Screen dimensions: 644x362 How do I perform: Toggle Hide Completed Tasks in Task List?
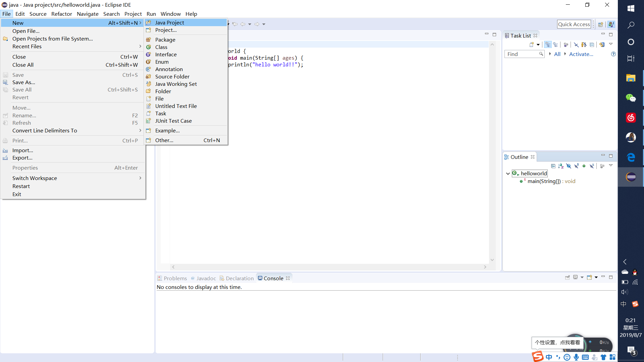point(576,45)
